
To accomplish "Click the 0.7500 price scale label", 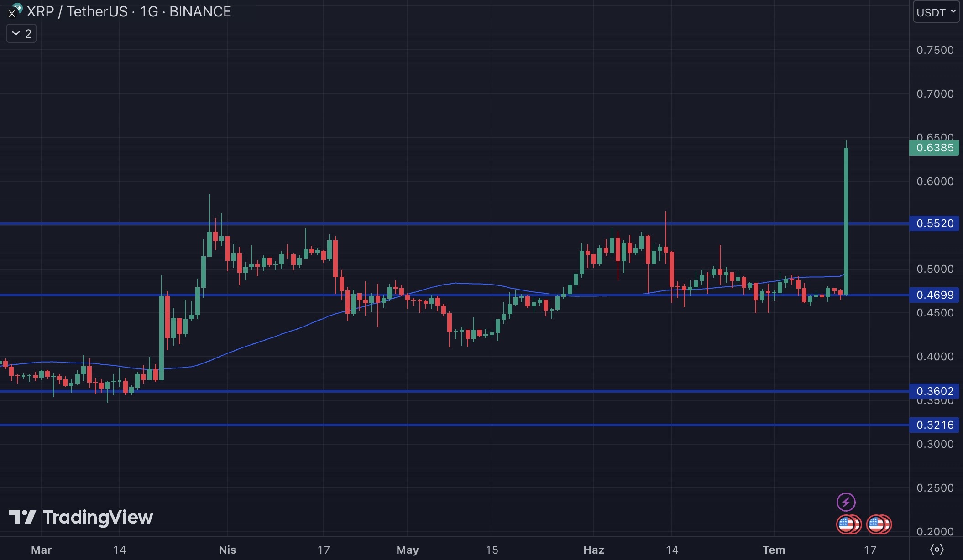I will pyautogui.click(x=935, y=50).
